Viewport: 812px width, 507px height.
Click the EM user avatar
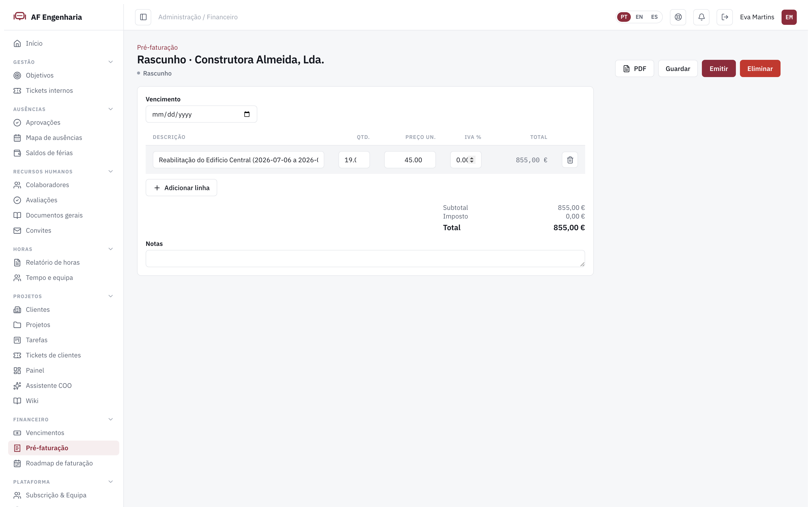[789, 17]
